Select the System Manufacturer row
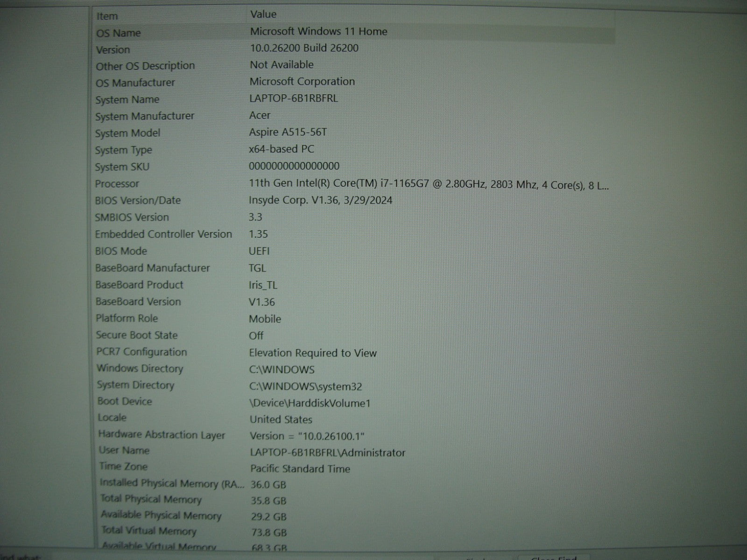Viewport: 747px width, 560px height. click(145, 116)
